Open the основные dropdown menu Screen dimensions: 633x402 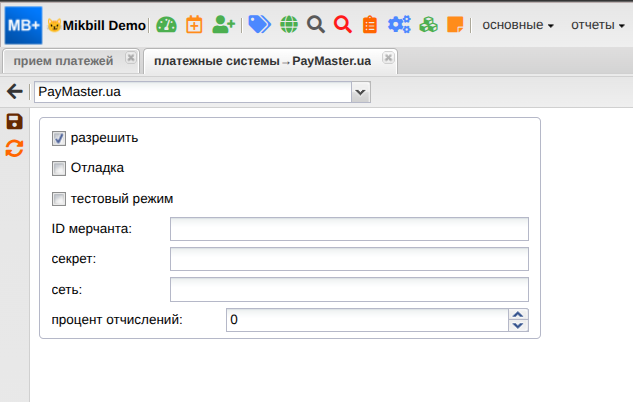[518, 25]
